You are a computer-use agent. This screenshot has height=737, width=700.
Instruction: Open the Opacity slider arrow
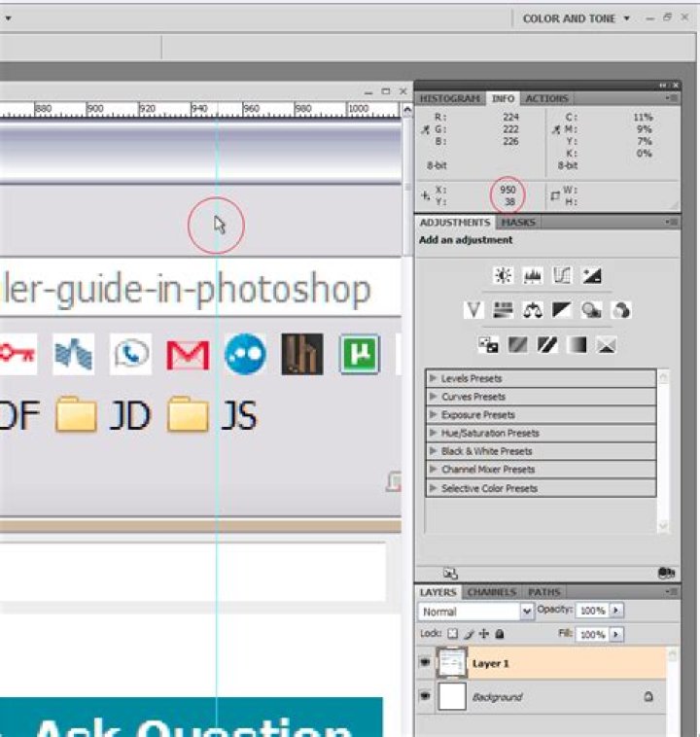tap(615, 611)
